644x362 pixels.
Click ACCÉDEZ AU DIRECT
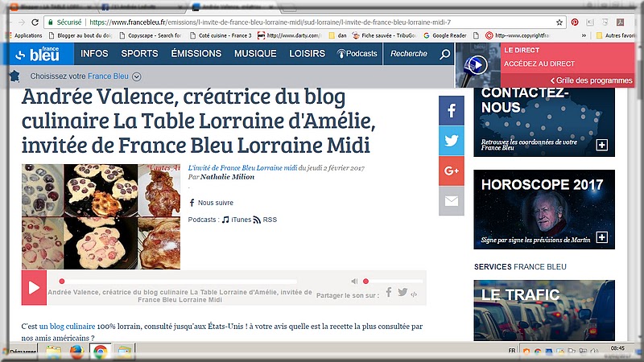point(539,64)
